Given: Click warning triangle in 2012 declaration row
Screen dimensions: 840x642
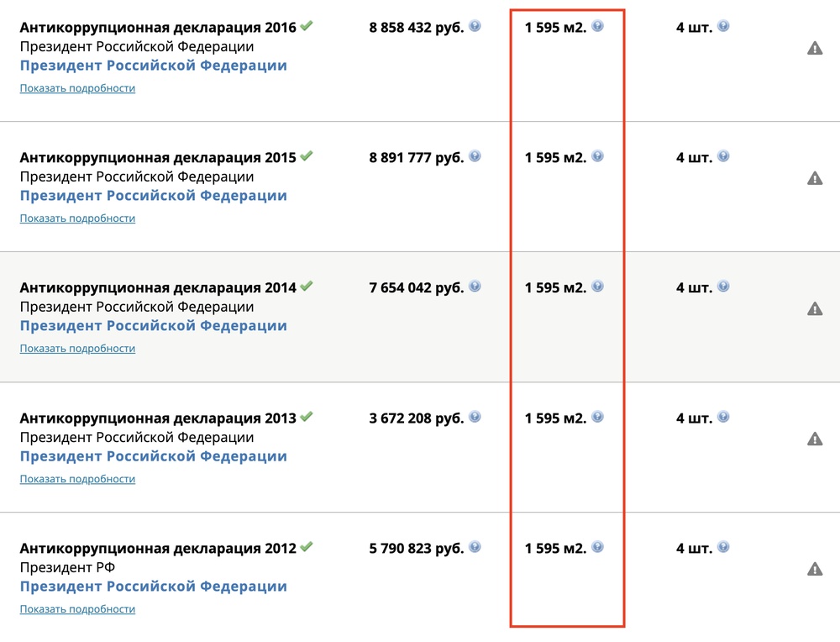Looking at the screenshot, I should pos(815,569).
